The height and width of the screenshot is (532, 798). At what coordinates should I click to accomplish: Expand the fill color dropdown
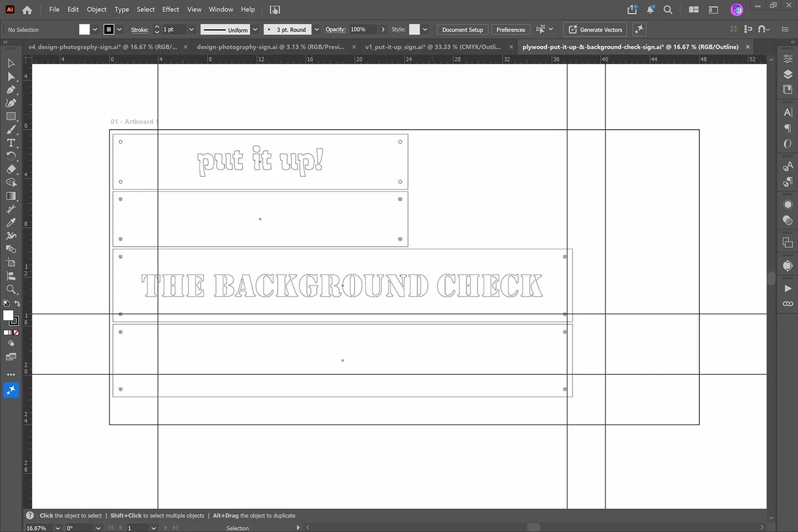(x=95, y=29)
